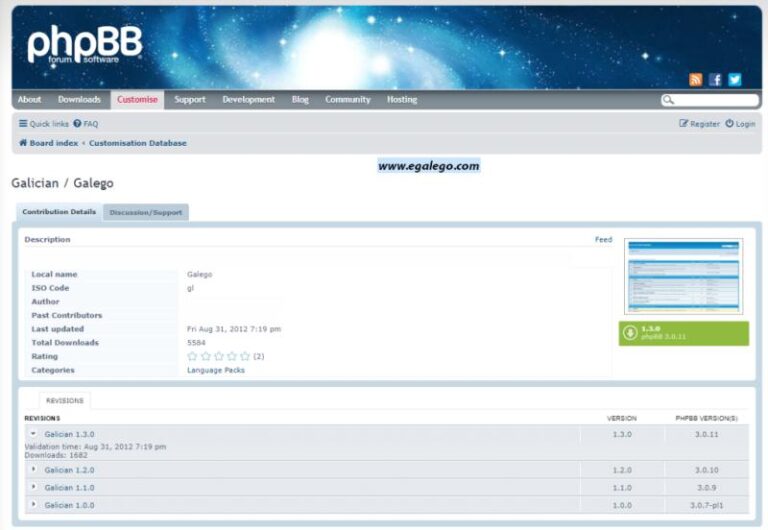This screenshot has width=768, height=530.
Task: Switch to the Contribution Details tab
Action: tap(59, 212)
